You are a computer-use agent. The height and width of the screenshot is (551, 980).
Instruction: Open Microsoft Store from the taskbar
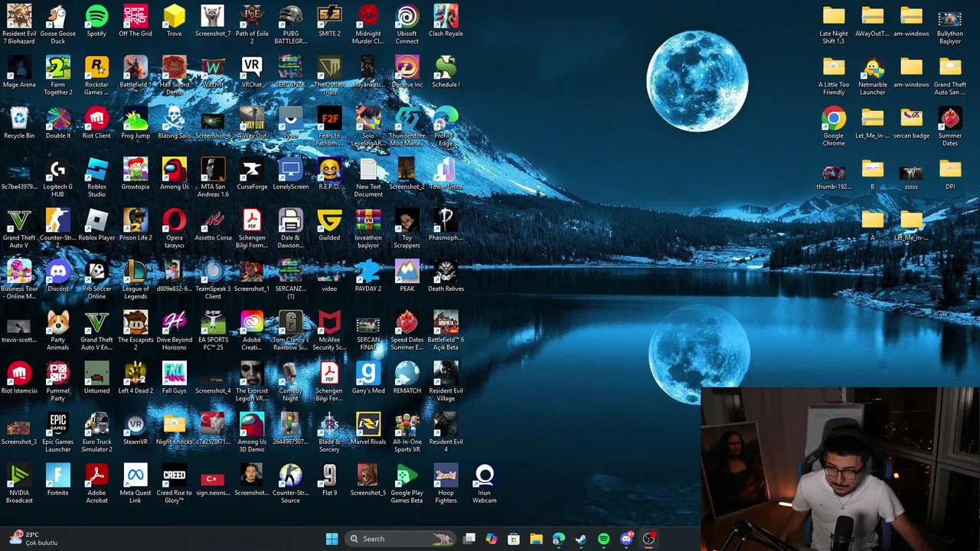(x=514, y=539)
